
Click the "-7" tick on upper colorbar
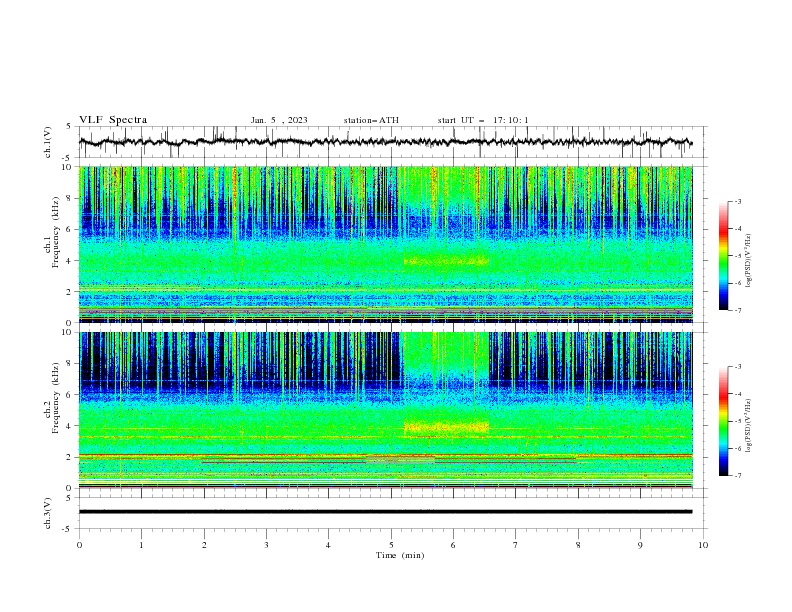[x=737, y=310]
